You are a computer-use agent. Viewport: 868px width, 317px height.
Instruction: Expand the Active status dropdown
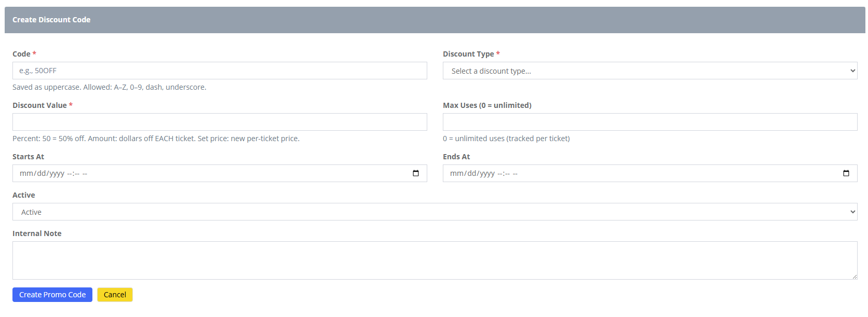[435, 212]
